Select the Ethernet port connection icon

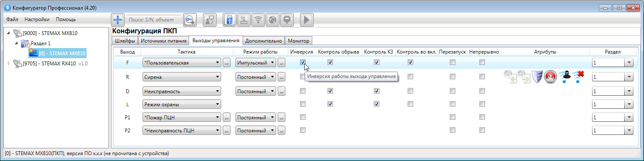[287, 20]
